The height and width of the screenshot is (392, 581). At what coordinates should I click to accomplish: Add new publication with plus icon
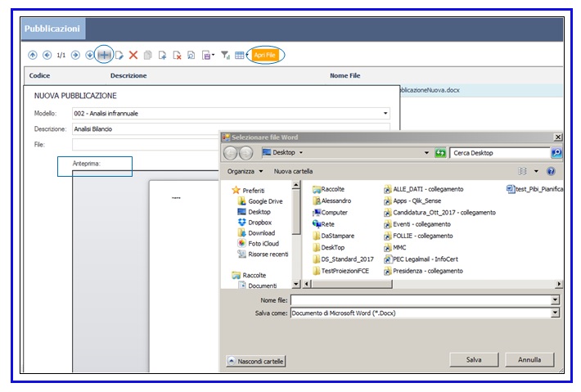104,55
